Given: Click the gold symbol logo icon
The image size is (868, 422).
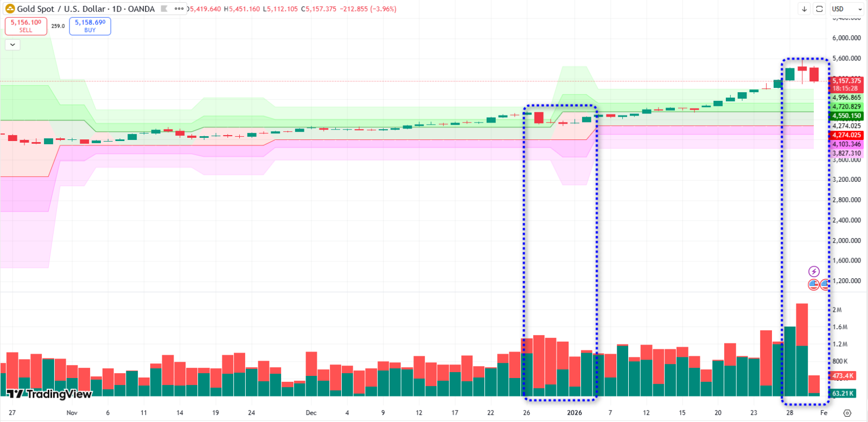Looking at the screenshot, I should coord(10,9).
